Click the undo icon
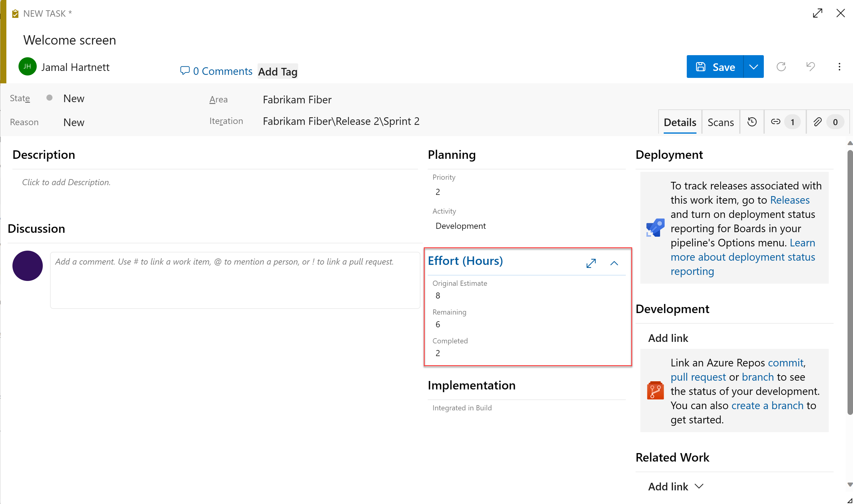Viewport: 853px width, 504px height. (811, 67)
